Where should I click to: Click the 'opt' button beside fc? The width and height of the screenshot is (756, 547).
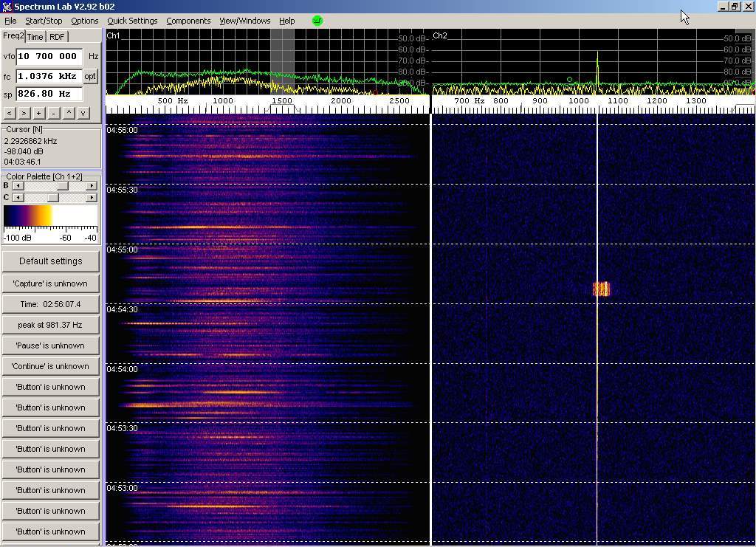click(x=90, y=76)
